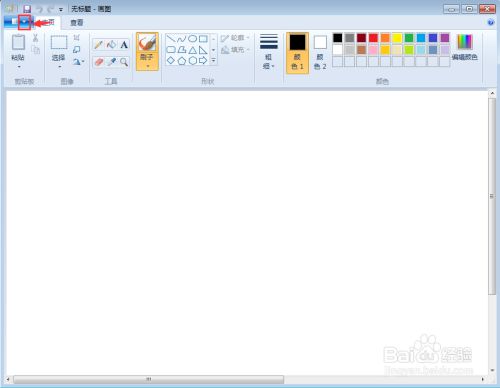Expand the 刷子 brush types dropdown arrow
Image resolution: width=500 pixels, height=388 pixels.
click(x=147, y=66)
